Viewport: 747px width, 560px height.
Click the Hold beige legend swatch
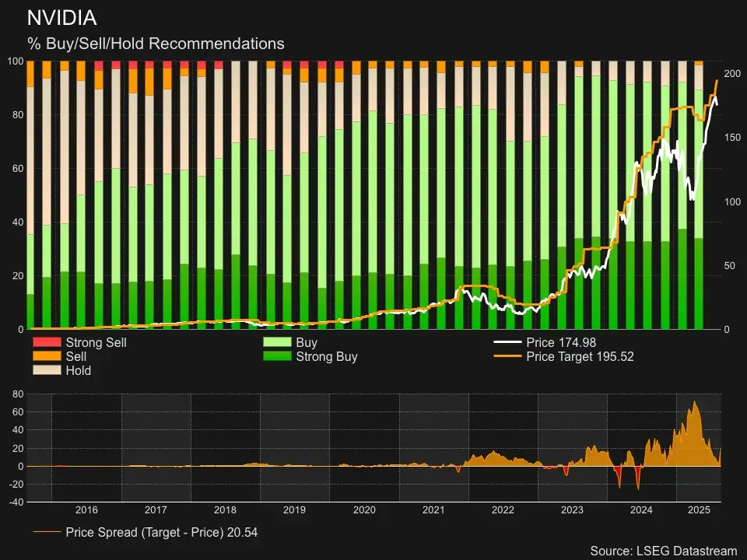point(47,370)
